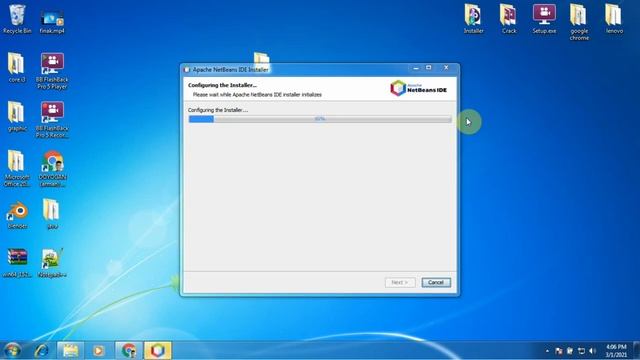Select the Recycle Bin desktop icon
This screenshot has height=360, width=640.
point(17,19)
